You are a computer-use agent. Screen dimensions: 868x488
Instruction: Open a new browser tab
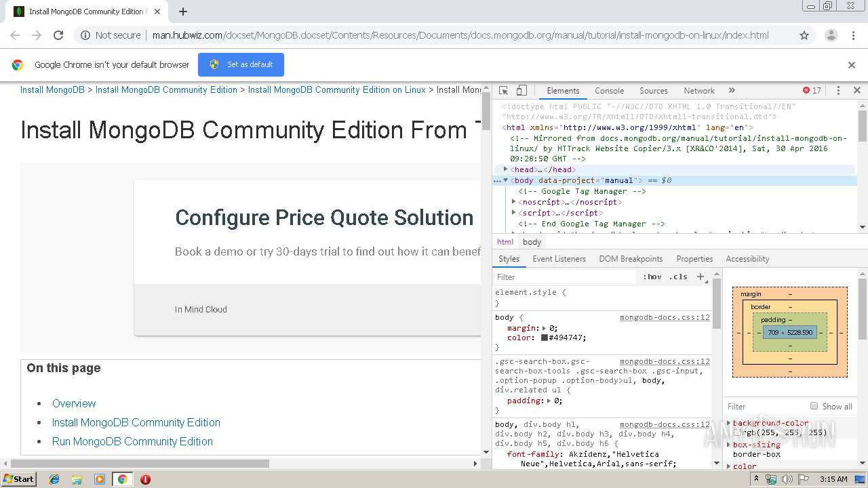(183, 12)
